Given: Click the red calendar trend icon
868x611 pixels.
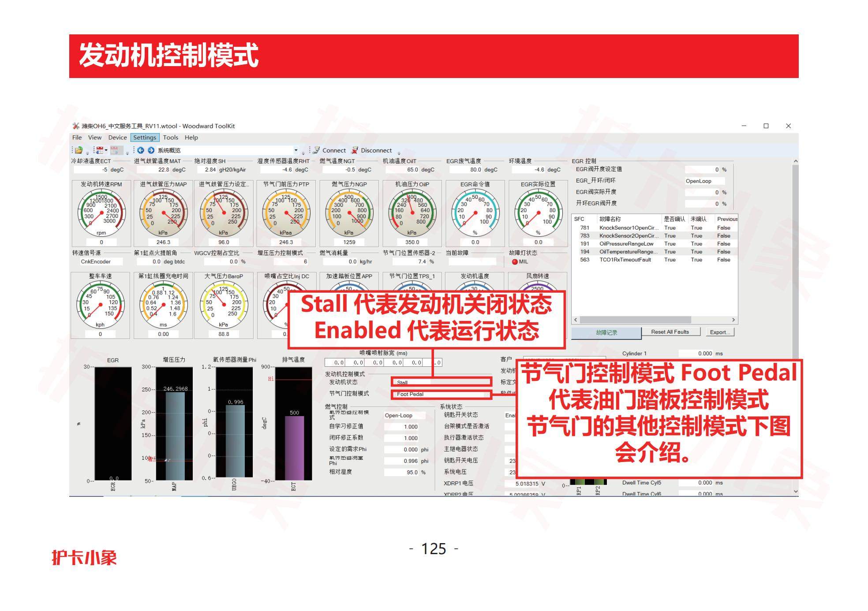Looking at the screenshot, I should pyautogui.click(x=100, y=150).
